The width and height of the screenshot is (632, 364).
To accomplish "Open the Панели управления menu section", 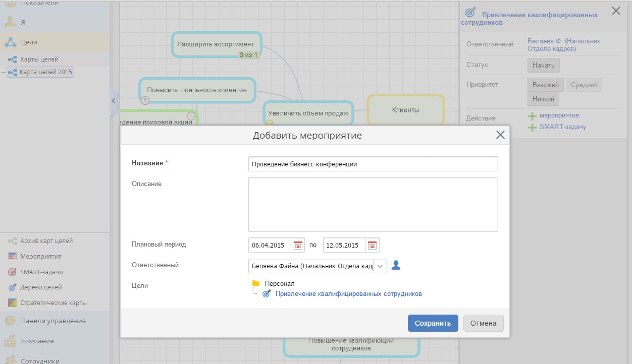I will pyautogui.click(x=53, y=321).
